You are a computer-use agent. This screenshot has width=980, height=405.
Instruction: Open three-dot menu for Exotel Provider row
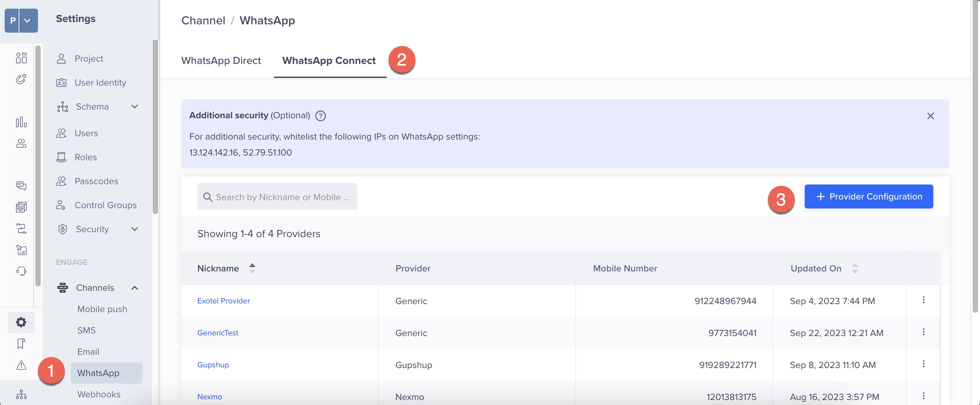(923, 300)
